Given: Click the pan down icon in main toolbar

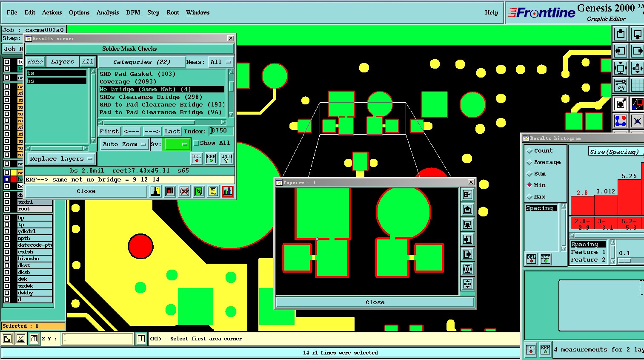Looking at the screenshot, I should point(637,34).
